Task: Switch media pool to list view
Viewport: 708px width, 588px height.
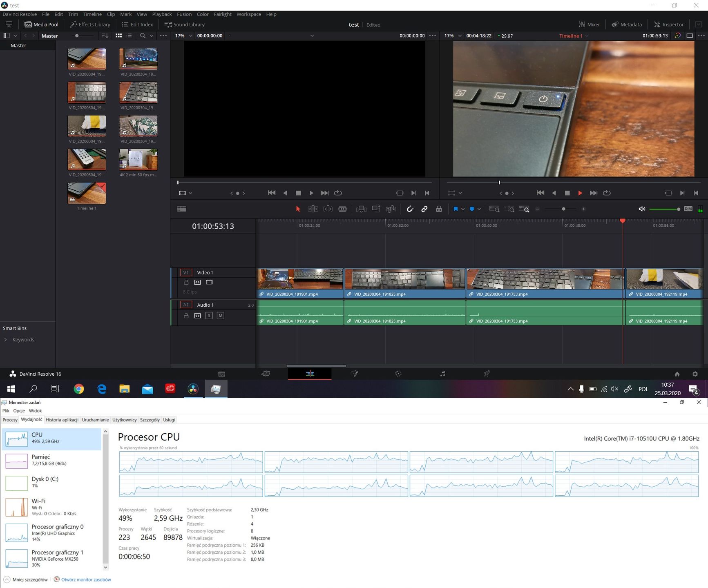Action: [x=129, y=36]
